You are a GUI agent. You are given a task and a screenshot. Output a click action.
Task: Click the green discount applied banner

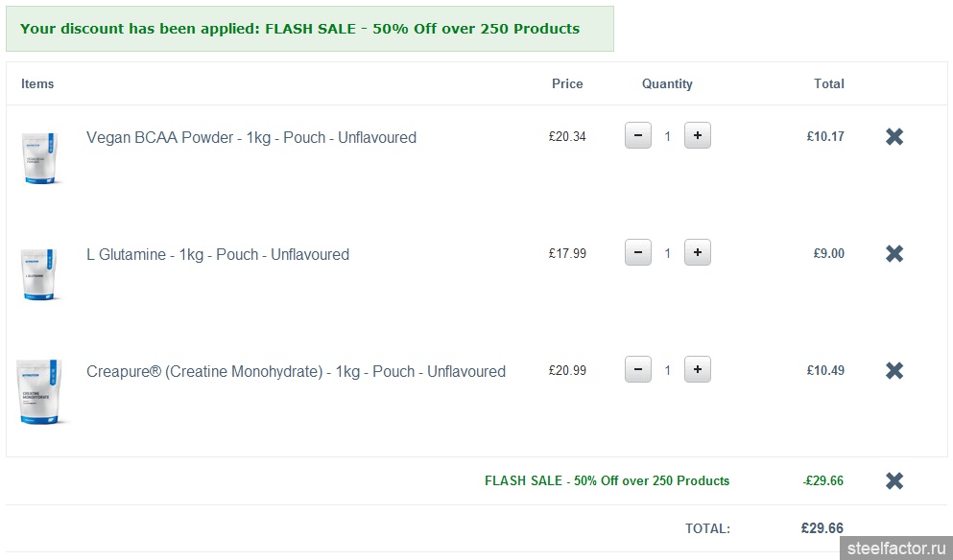[309, 29]
